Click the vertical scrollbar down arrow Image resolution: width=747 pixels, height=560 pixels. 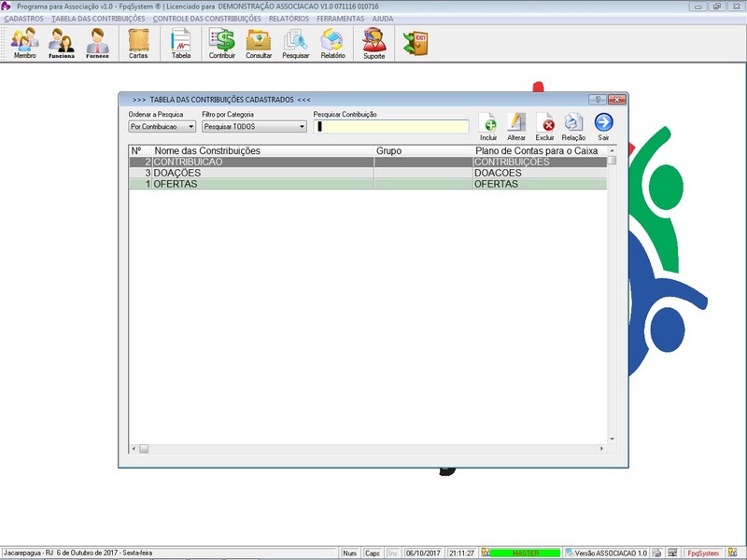[613, 439]
